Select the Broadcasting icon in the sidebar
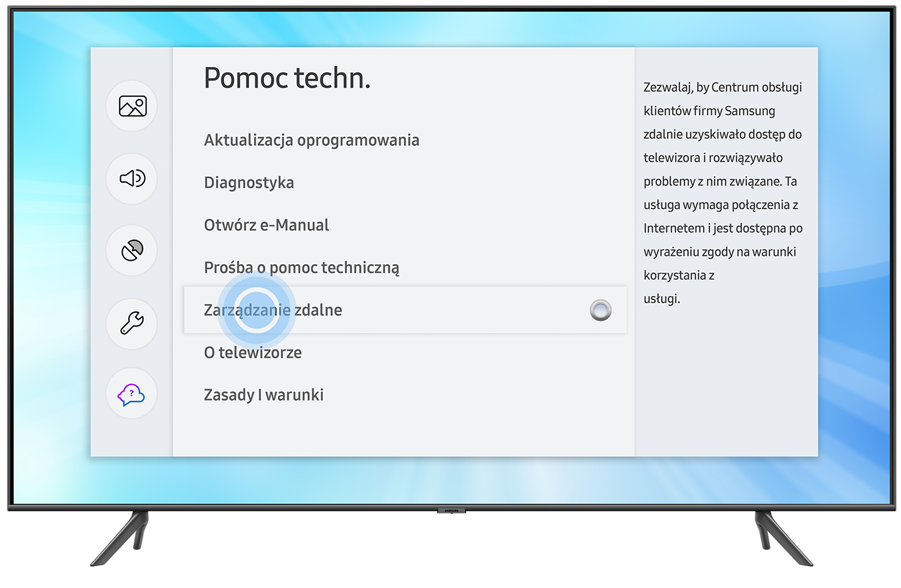 [131, 250]
